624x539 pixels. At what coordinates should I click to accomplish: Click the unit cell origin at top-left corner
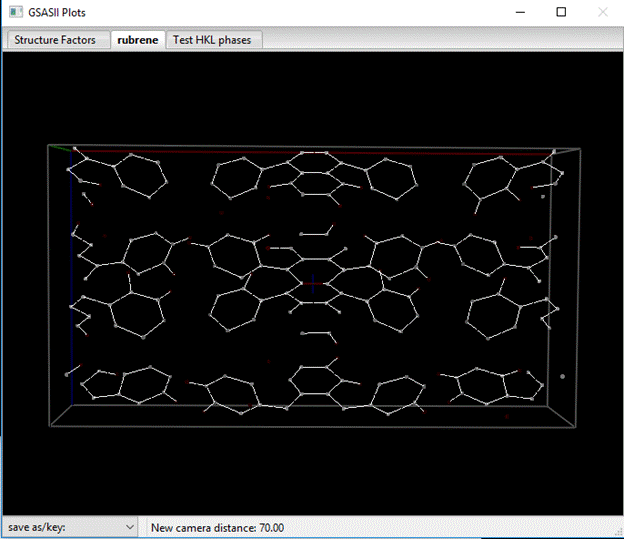pos(71,151)
